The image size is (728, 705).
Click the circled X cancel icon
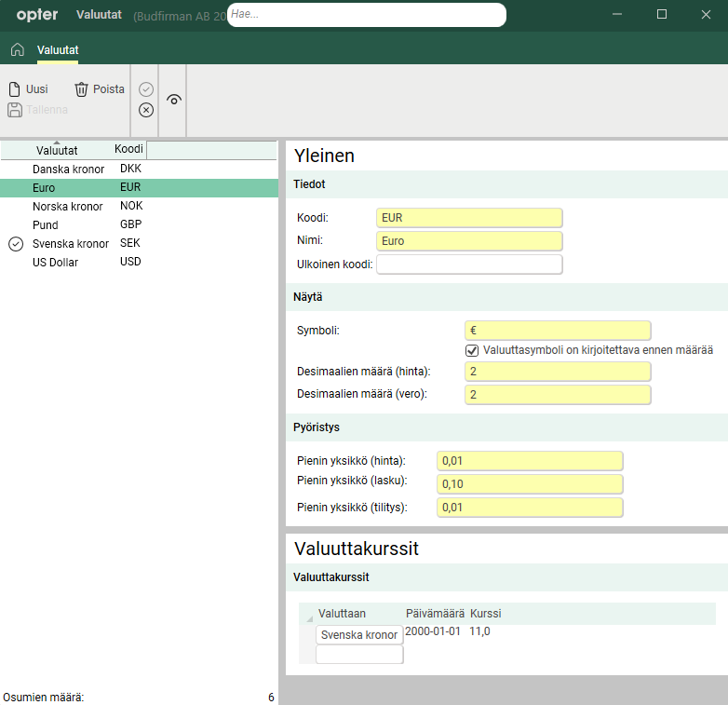[x=146, y=110]
